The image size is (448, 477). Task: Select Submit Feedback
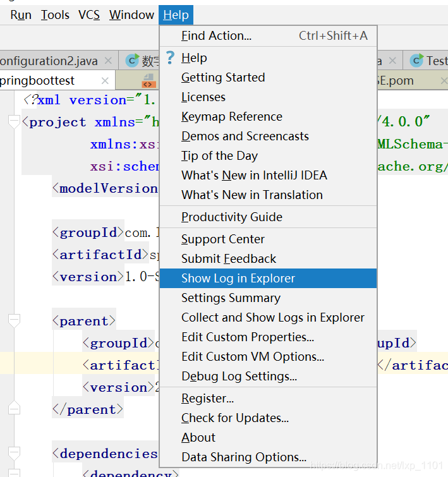[x=268, y=258]
